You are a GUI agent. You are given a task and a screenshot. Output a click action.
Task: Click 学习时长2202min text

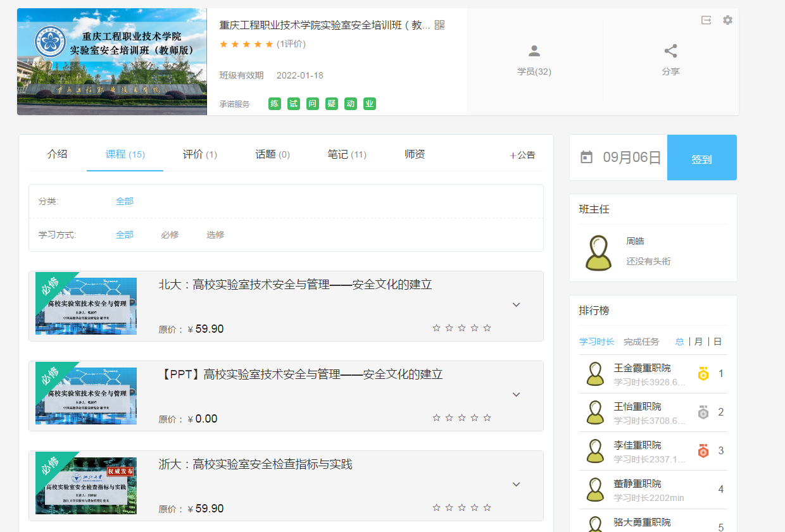coord(649,498)
